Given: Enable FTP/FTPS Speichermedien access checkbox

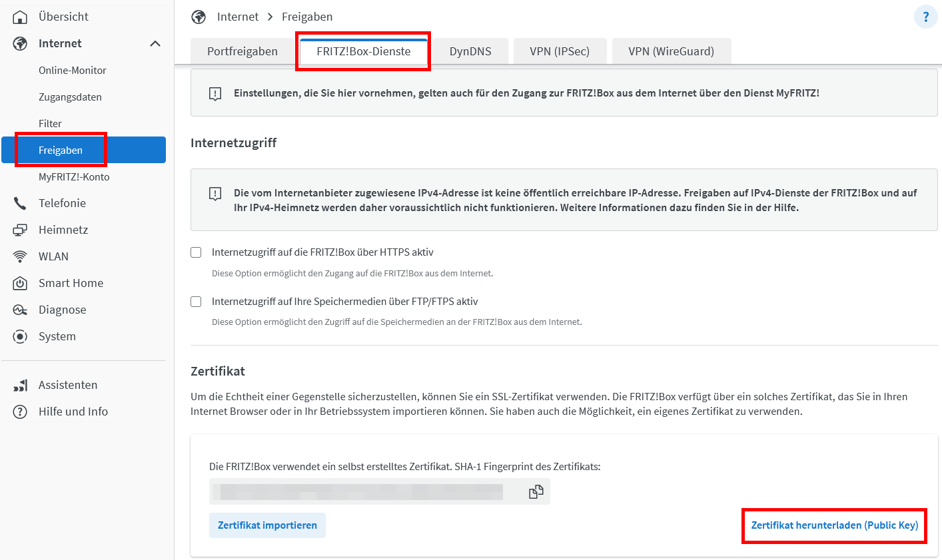Looking at the screenshot, I should [x=196, y=302].
